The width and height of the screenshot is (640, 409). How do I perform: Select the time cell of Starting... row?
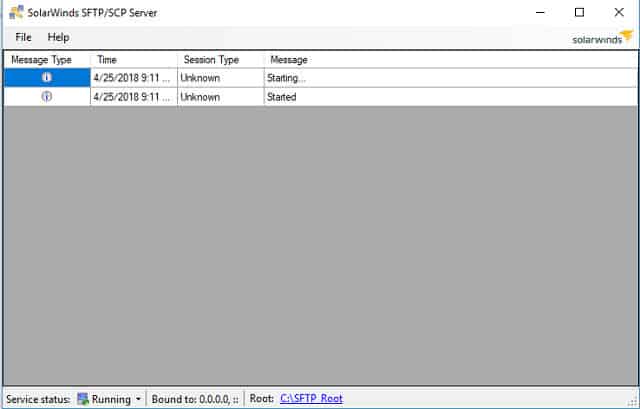[x=134, y=78]
